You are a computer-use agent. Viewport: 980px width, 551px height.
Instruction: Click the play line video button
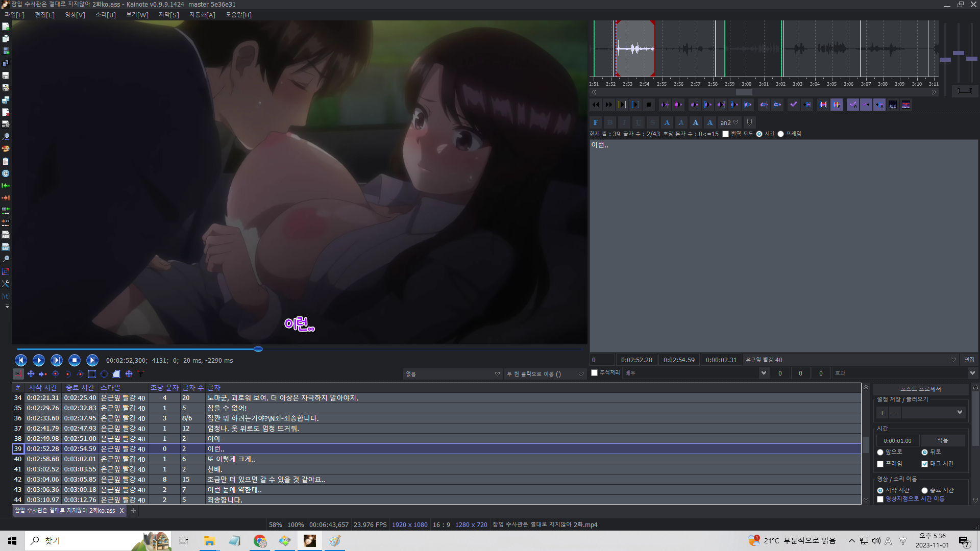[x=57, y=360]
